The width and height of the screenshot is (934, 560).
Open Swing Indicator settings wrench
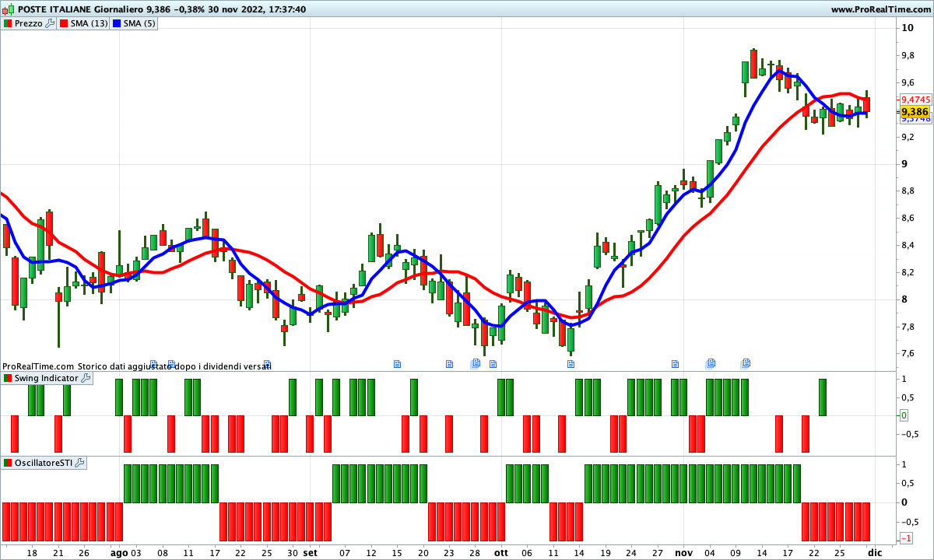(x=86, y=378)
